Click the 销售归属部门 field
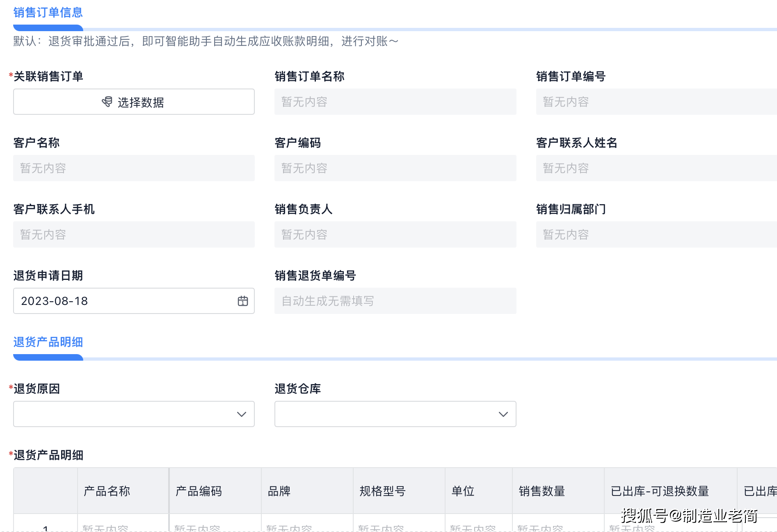777x532 pixels. pos(656,234)
